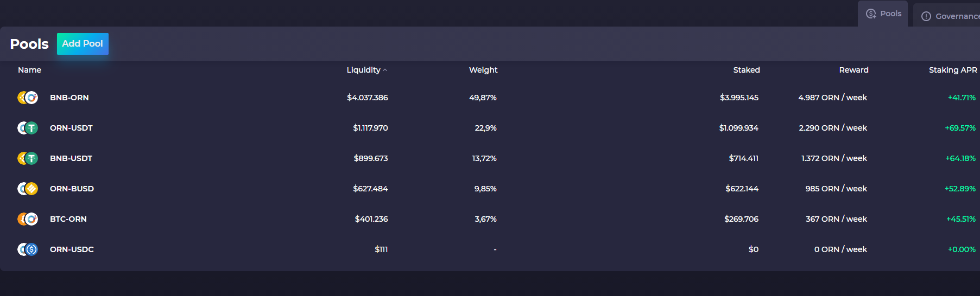Toggle the Liquidity sort arrow

[x=385, y=70]
